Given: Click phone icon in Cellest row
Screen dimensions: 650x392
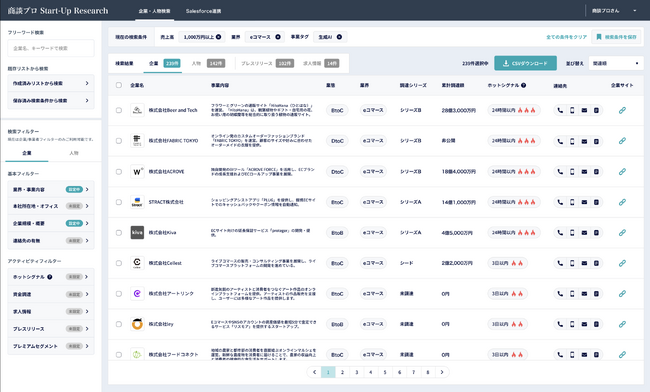Looking at the screenshot, I should [x=560, y=263].
